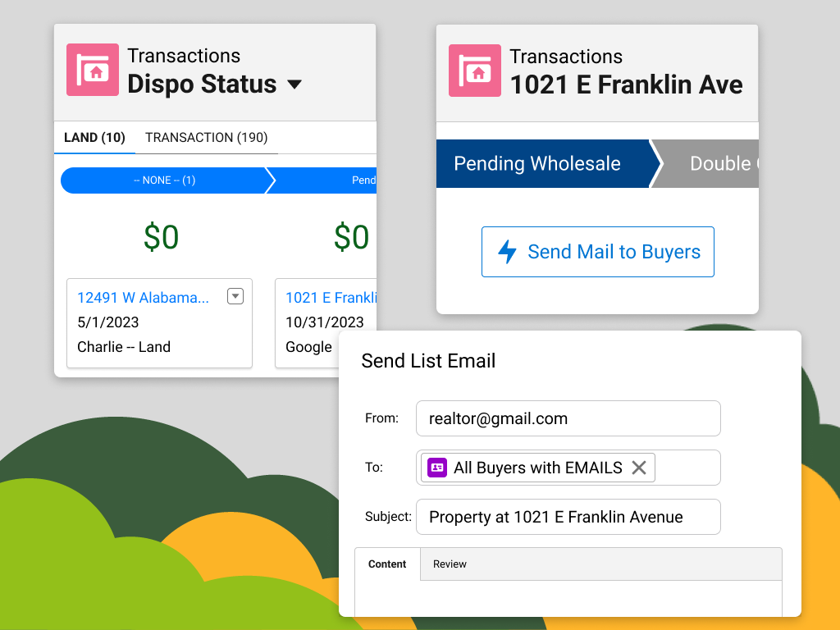The height and width of the screenshot is (630, 840).
Task: Click the Send Mail to Buyers button
Action: coord(597,252)
